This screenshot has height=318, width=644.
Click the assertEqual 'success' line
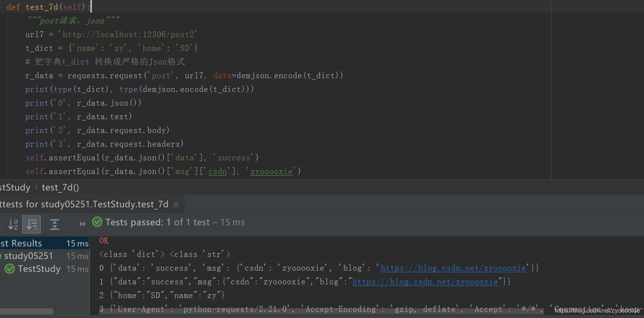(142, 158)
